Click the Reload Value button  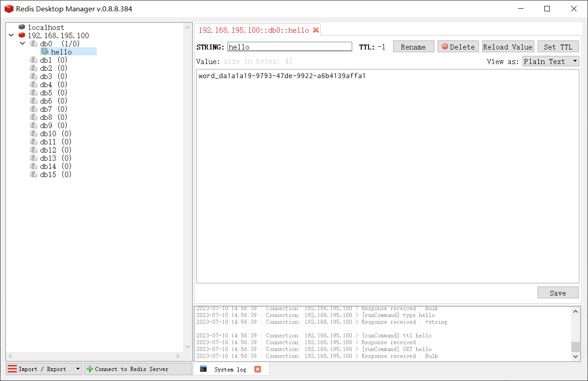pyautogui.click(x=508, y=47)
